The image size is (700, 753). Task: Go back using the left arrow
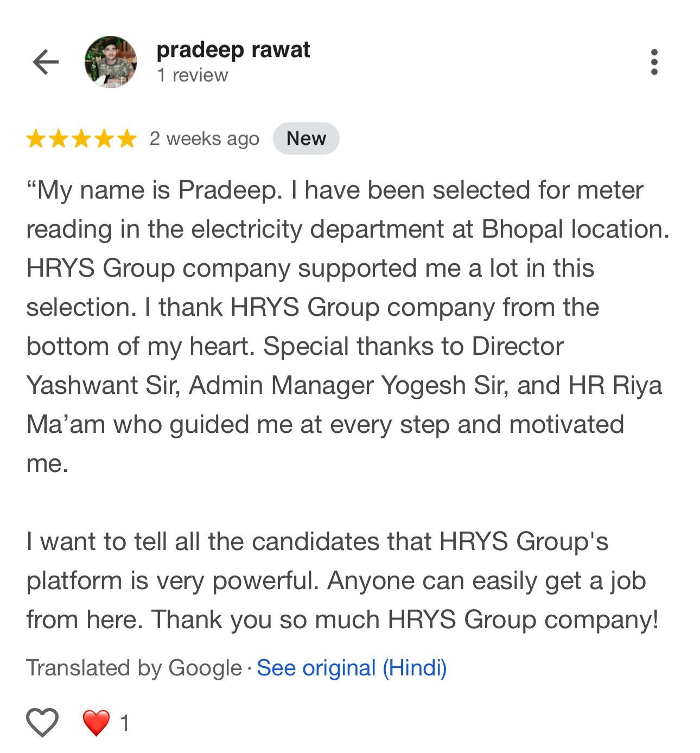click(x=46, y=62)
